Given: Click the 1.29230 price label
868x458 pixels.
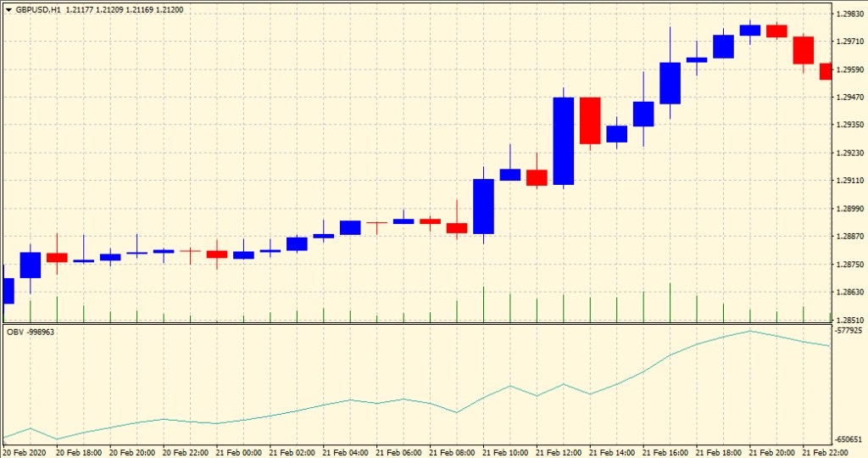Looking at the screenshot, I should tap(849, 153).
